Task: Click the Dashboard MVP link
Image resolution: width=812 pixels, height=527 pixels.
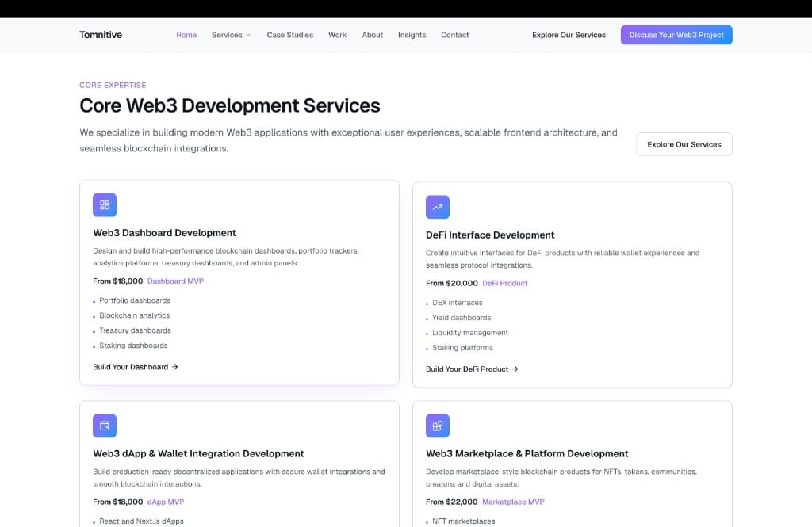Action: point(175,281)
